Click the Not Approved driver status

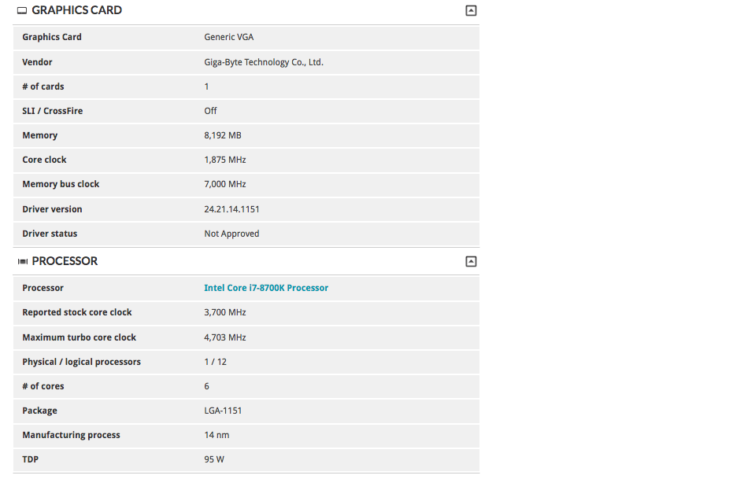[231, 234]
